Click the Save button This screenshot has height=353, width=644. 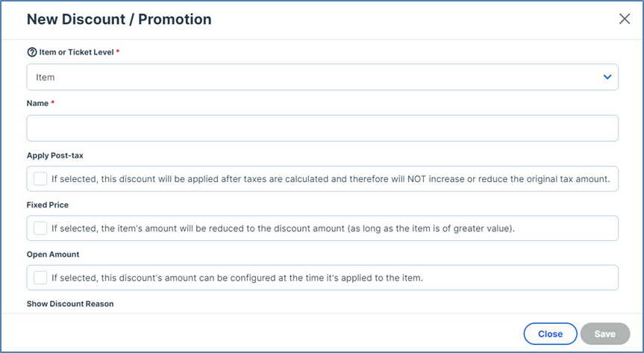point(604,334)
